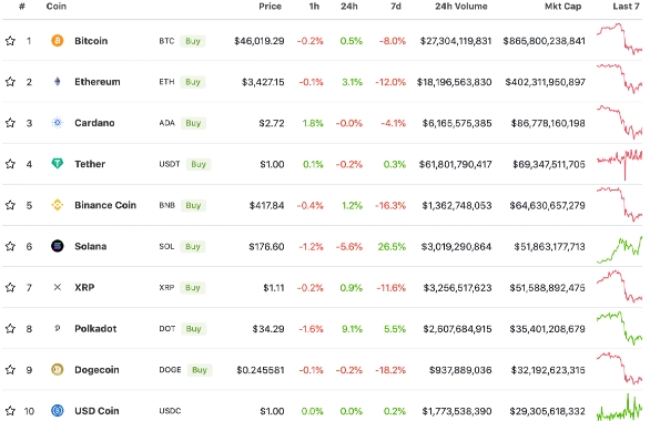
Task: Click the Polkadot logo icon
Action: tap(57, 328)
